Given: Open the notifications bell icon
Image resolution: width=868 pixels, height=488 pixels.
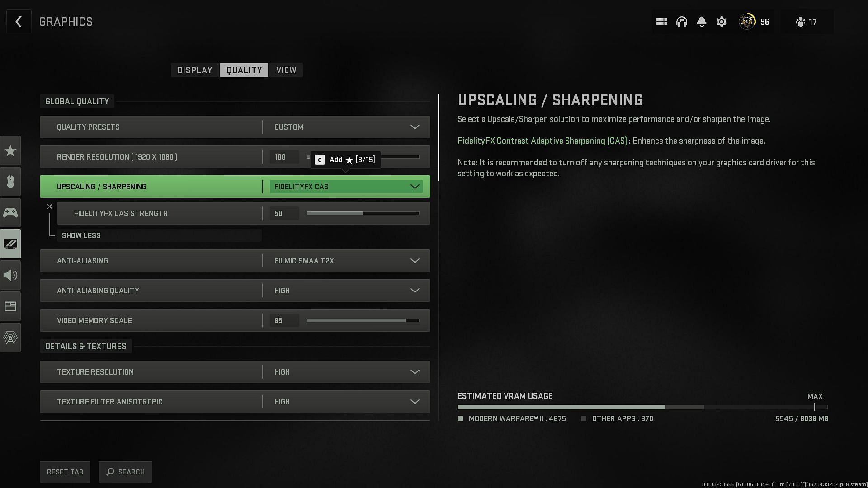Looking at the screenshot, I should (x=702, y=22).
